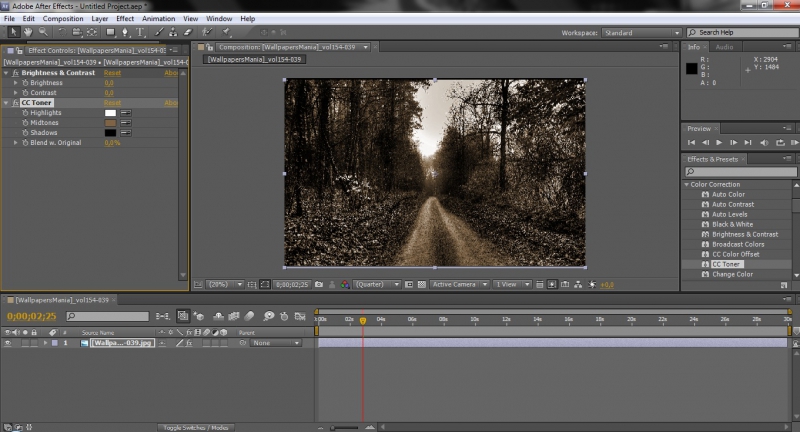The image size is (800, 432).
Task: Open the Quarter resolution dropdown
Action: point(378,284)
